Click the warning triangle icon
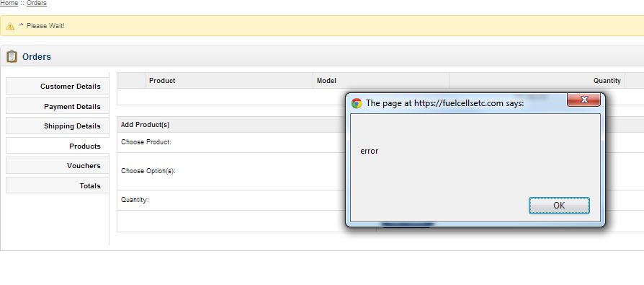Screen dimensions: 644x285 point(10,26)
